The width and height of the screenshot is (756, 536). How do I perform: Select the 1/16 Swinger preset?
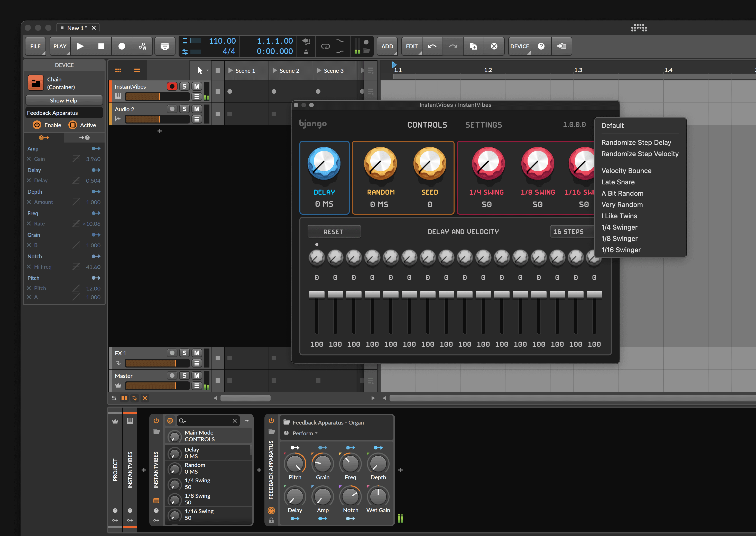point(621,250)
